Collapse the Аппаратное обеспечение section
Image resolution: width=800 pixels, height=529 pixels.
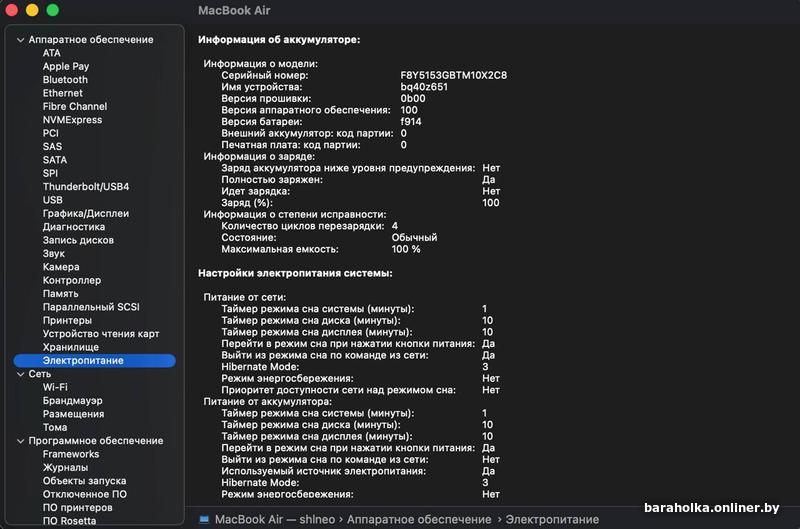(x=20, y=40)
